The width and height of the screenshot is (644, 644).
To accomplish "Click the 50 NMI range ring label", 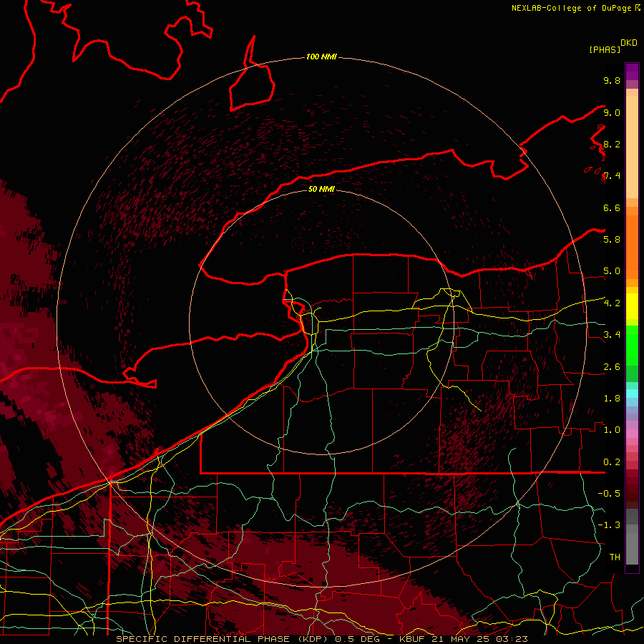I will 321,189.
